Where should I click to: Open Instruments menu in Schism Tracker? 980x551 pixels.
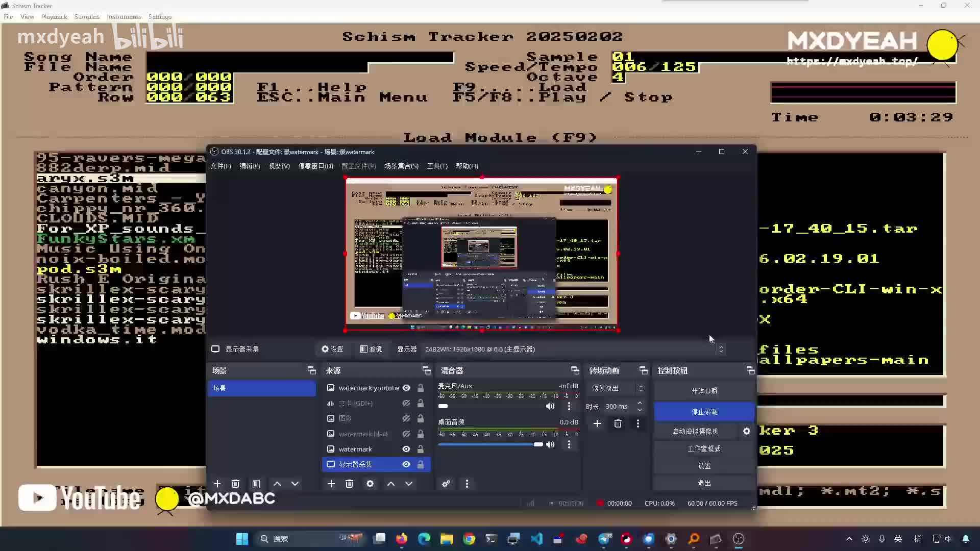124,17
